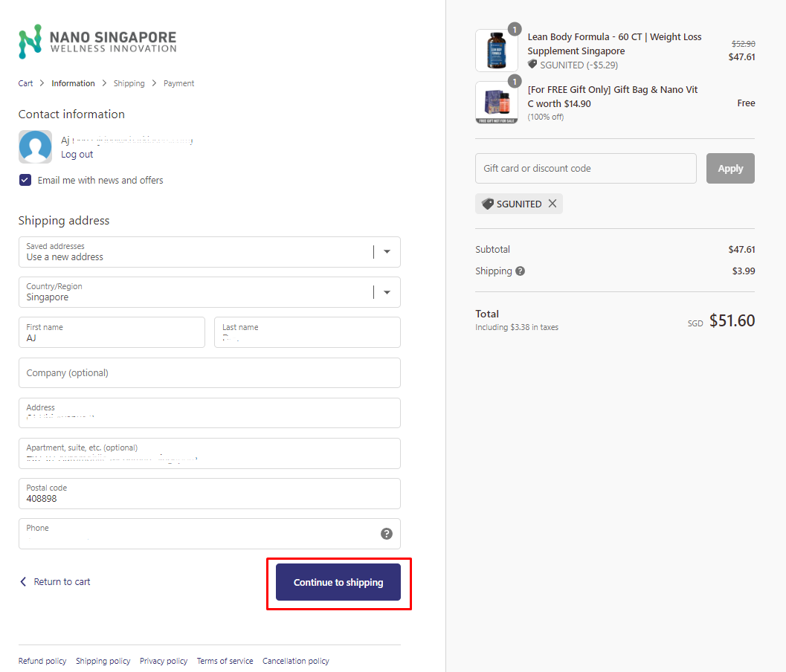Open Privacy policy link

coord(164,661)
